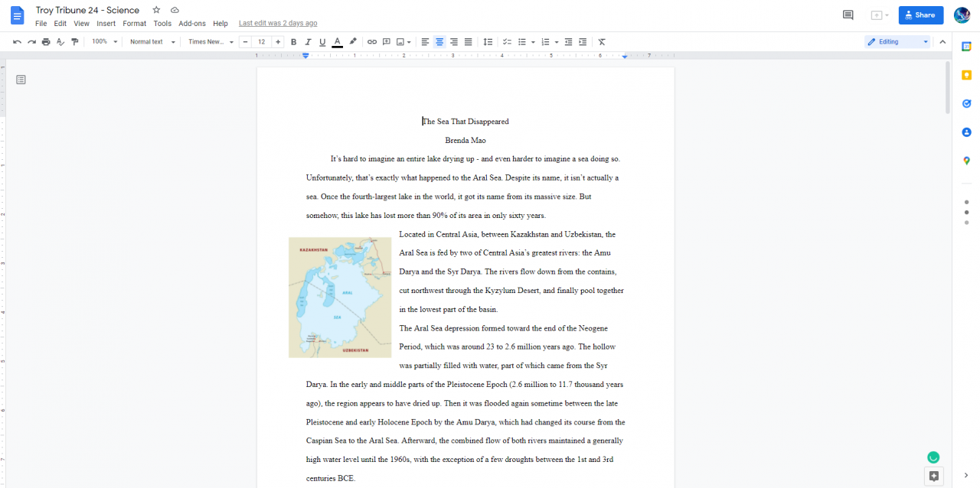
Task: Click the spelling and grammar check icon
Action: point(60,42)
